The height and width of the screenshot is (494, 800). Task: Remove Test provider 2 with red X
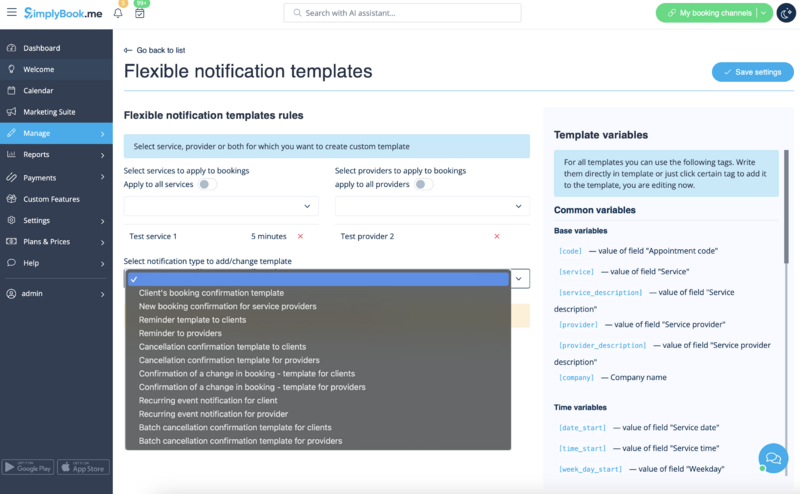[x=497, y=236]
